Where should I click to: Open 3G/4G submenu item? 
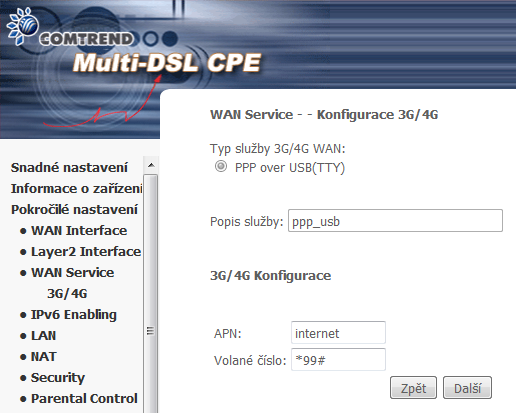(x=67, y=294)
